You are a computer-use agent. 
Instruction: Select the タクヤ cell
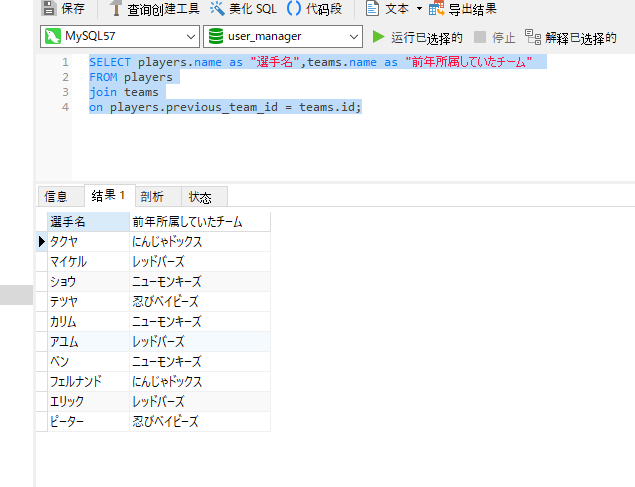[88, 242]
